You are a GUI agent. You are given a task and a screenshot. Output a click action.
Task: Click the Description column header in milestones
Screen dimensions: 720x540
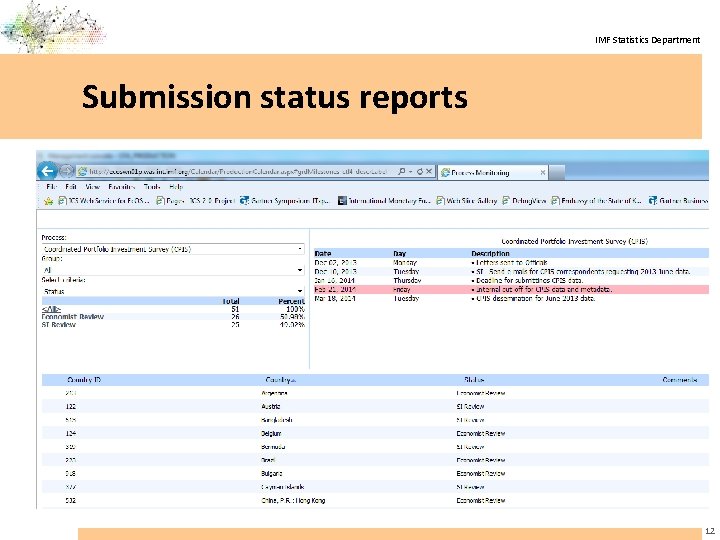[490, 253]
